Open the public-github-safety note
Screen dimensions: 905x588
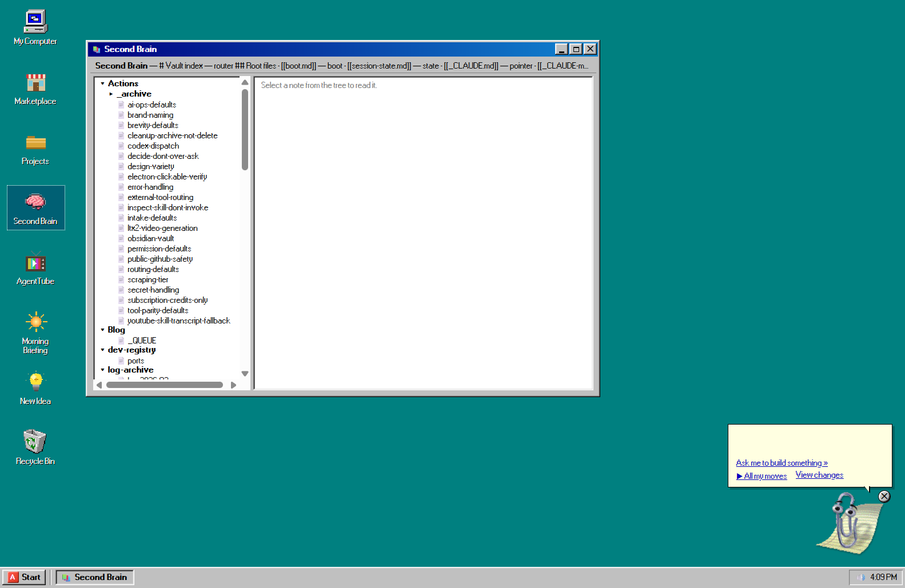click(x=160, y=259)
